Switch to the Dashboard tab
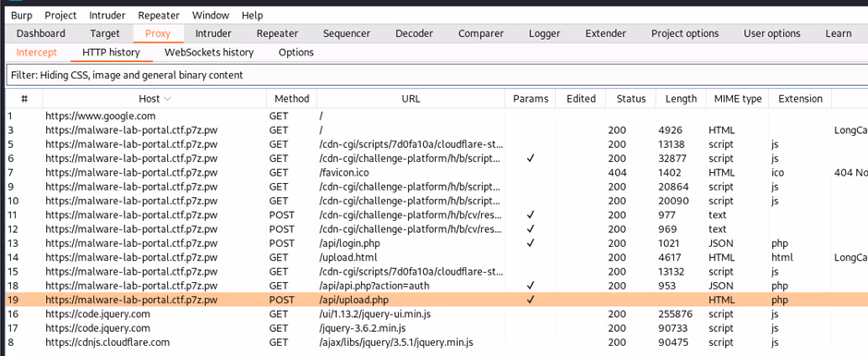The image size is (868, 356). pyautogui.click(x=41, y=33)
